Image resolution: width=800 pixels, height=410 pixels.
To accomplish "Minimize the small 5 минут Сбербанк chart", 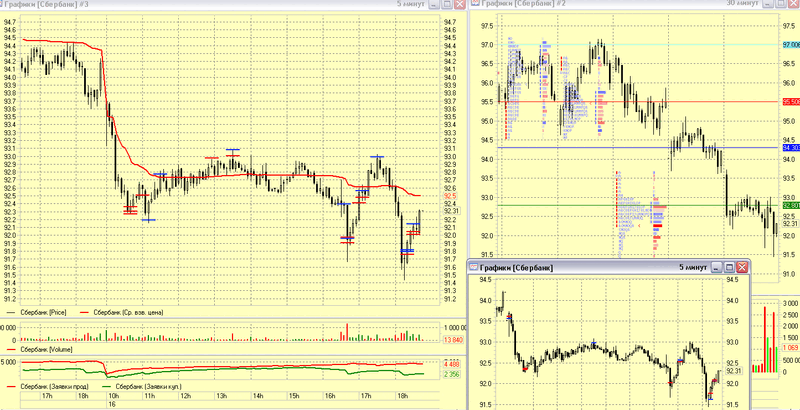I will [717, 267].
